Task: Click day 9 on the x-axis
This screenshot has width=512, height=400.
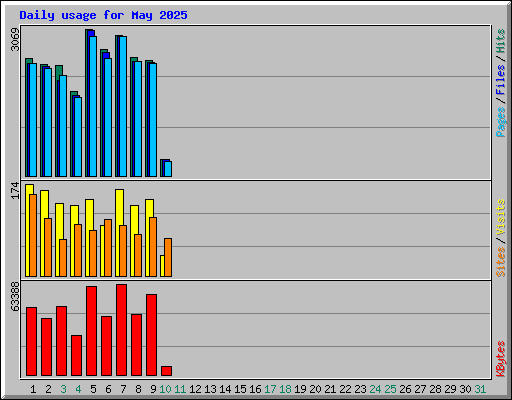Action: pyautogui.click(x=153, y=389)
